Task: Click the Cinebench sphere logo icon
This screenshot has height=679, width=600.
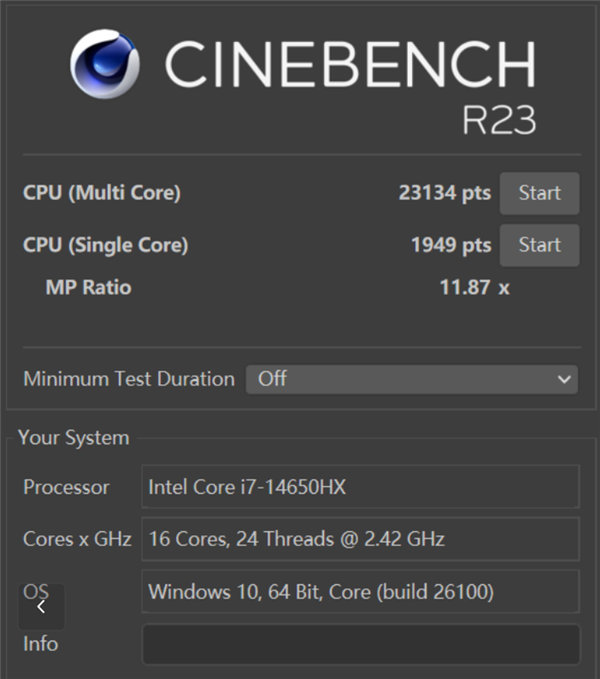Action: pyautogui.click(x=104, y=64)
